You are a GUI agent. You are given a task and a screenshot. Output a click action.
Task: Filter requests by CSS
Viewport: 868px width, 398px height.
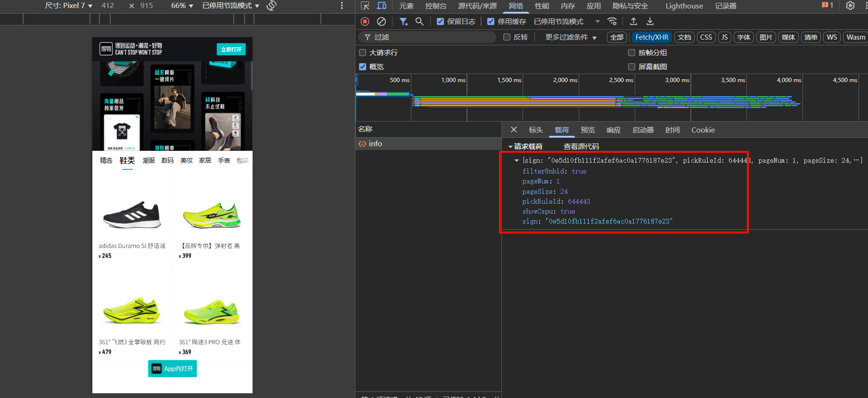pos(706,37)
